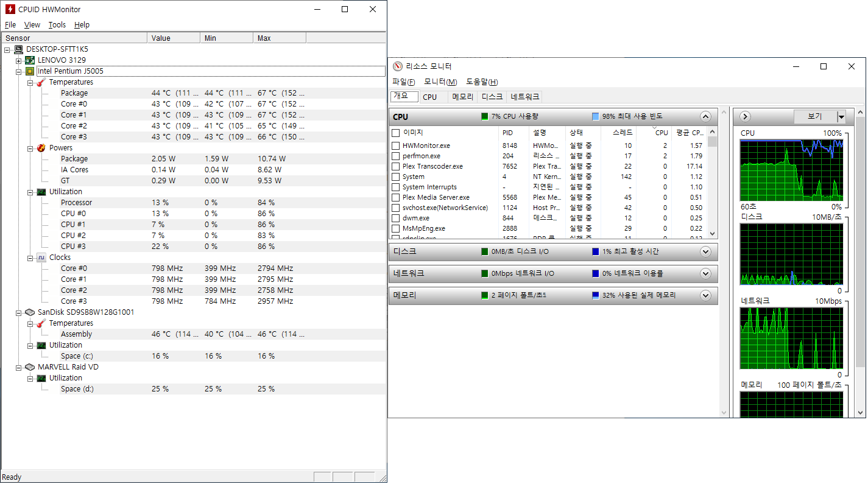Sort HWMonitor by the Value column header

[x=174, y=38]
